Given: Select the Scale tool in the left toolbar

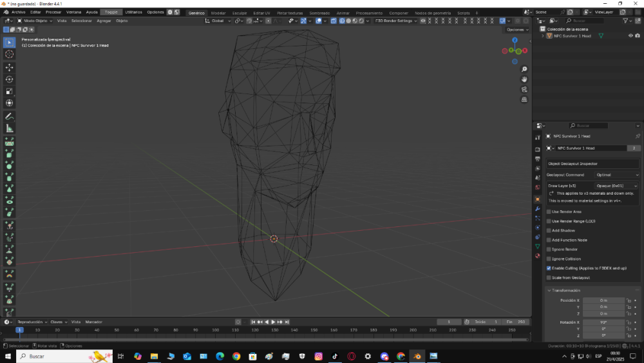Looking at the screenshot, I should pyautogui.click(x=10, y=91).
